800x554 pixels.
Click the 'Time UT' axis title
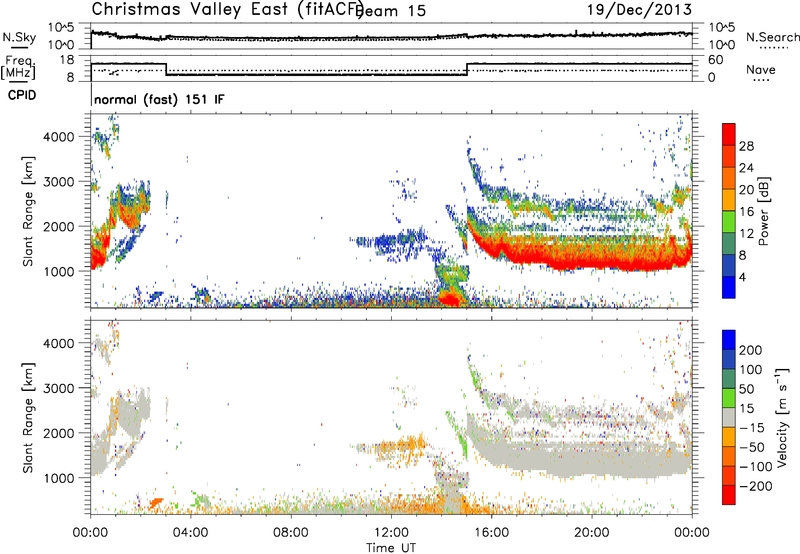[391, 548]
